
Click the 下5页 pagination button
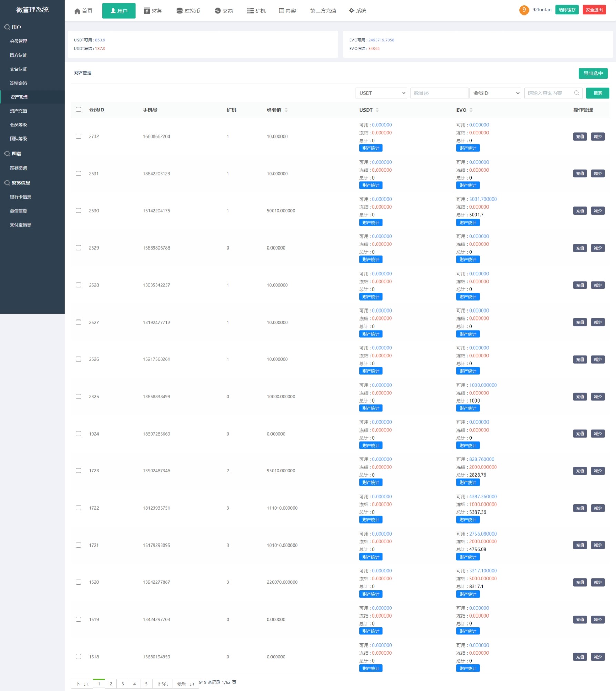click(x=163, y=684)
